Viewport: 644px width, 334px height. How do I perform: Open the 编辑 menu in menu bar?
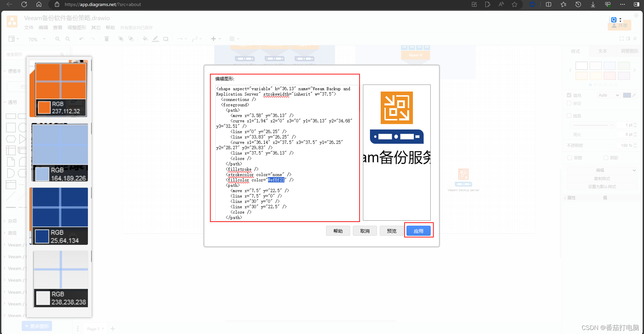(x=43, y=27)
